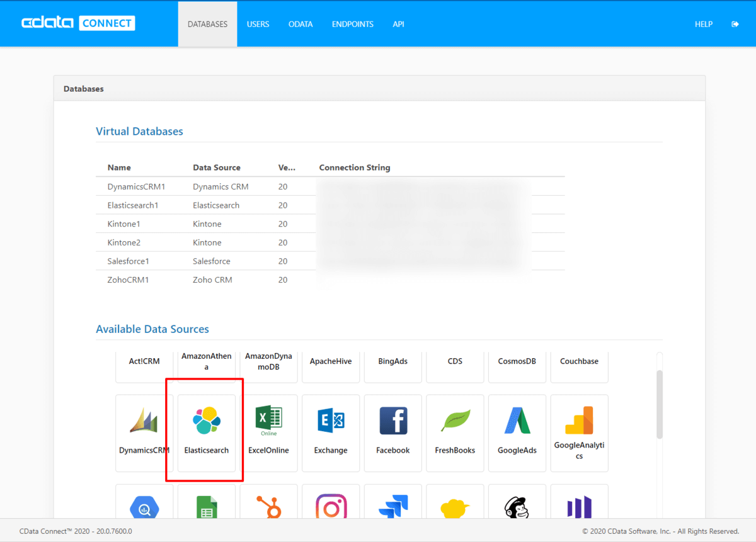Switch to the USERS tab

[x=258, y=25]
